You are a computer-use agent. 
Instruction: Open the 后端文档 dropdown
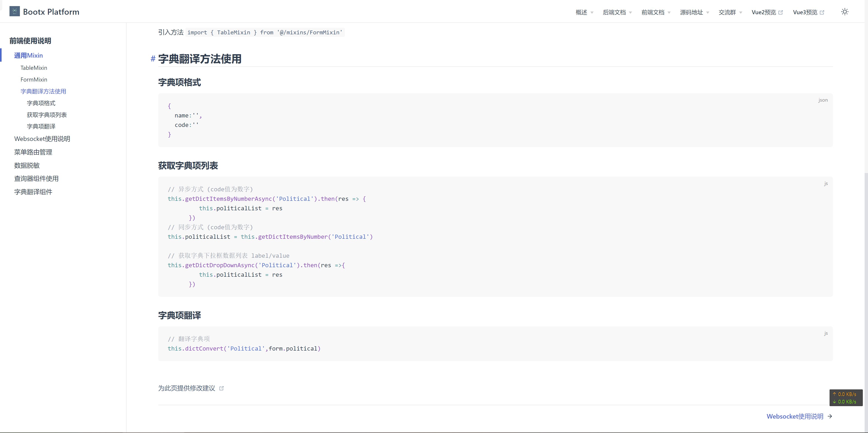tap(617, 12)
